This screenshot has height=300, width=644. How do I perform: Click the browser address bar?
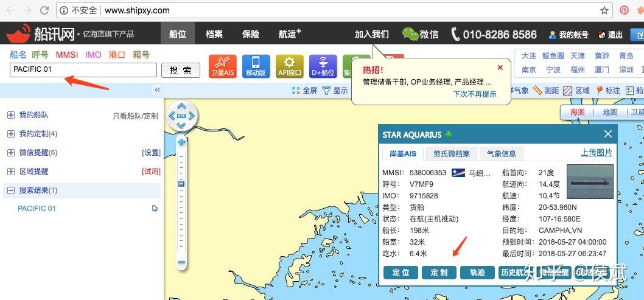point(333,10)
